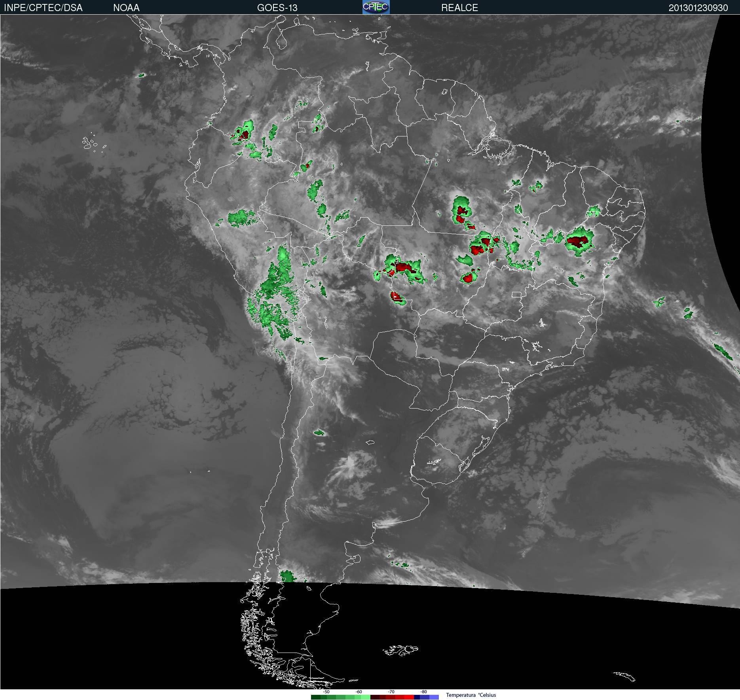Click the NOAA label in the header

[126, 8]
